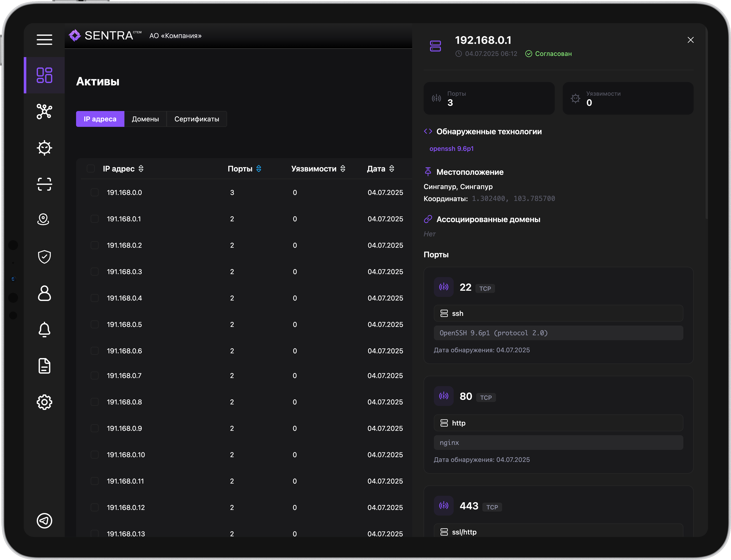This screenshot has width=731, height=560.
Task: Click the SENTRA logo
Action: point(105,35)
